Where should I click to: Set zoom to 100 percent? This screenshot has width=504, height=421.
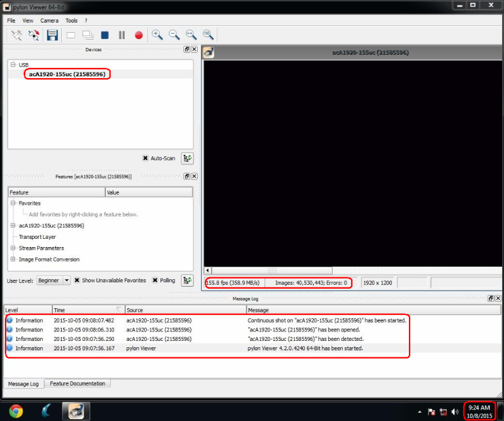pos(208,35)
